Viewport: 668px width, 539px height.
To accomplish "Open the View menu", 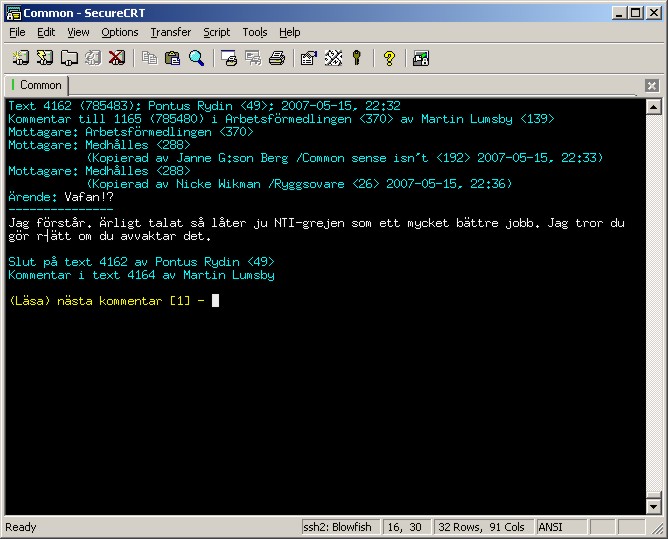I will click(78, 32).
